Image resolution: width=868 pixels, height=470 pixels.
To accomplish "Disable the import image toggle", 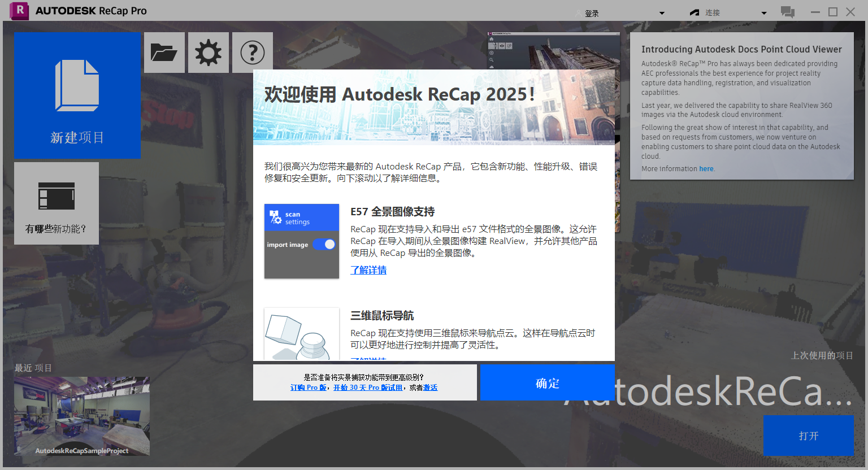I will click(x=324, y=244).
